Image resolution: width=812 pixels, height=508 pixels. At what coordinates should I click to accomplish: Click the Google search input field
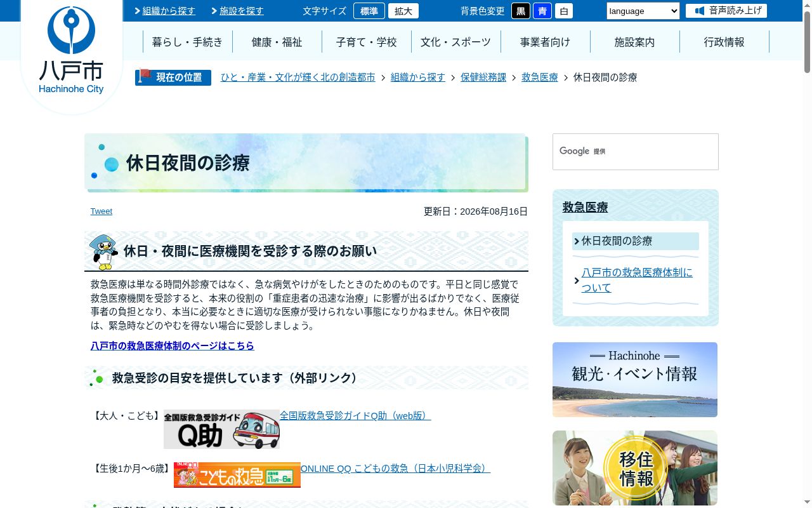635,152
